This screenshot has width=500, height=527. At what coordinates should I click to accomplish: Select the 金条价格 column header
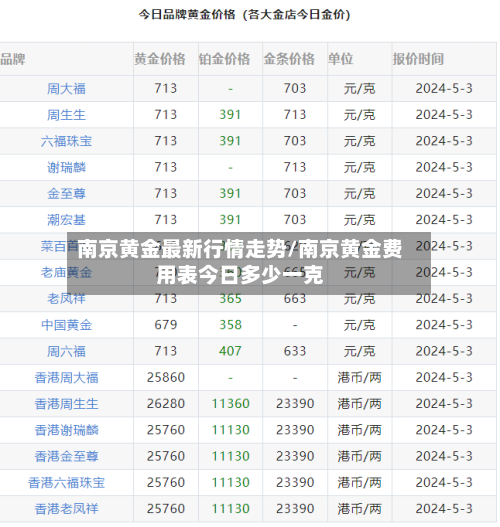click(x=289, y=59)
